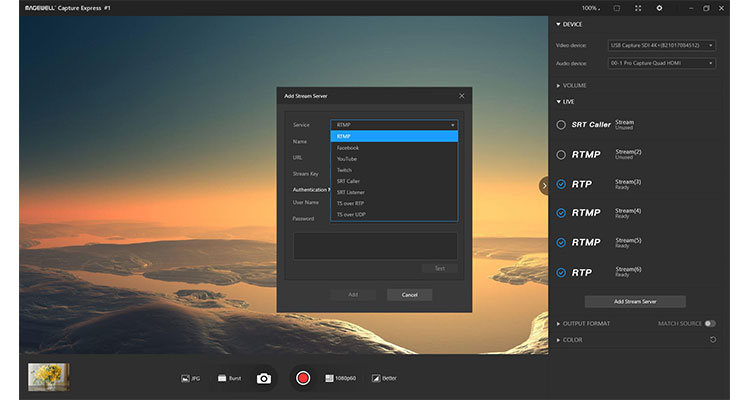Disable the RTMP Stream(4) server
The width and height of the screenshot is (750, 400).
pos(561,213)
